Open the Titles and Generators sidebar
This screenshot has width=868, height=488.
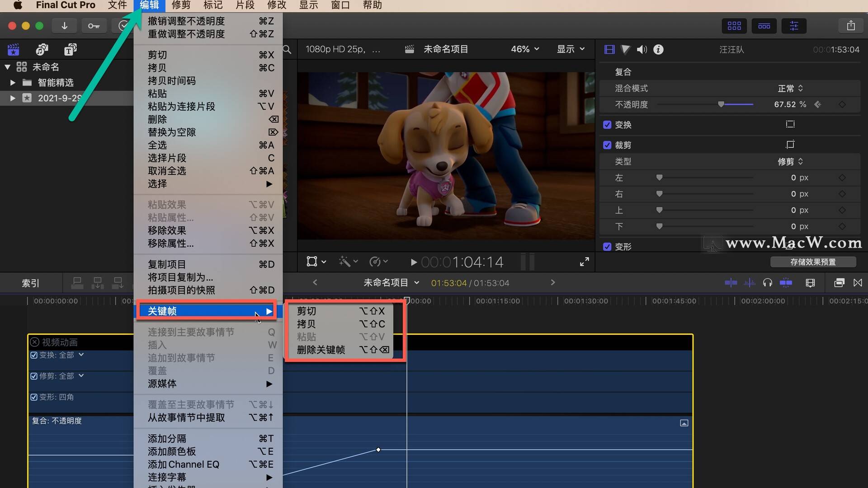(70, 49)
